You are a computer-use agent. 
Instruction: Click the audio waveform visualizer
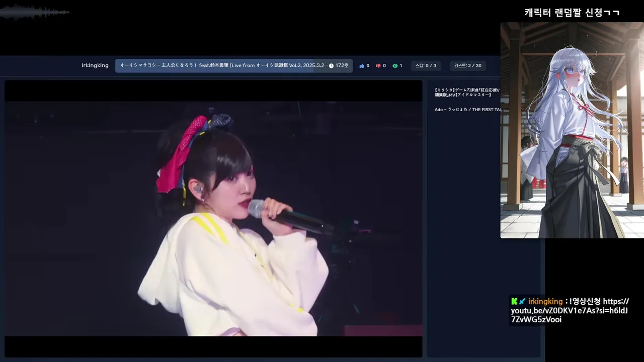point(34,12)
